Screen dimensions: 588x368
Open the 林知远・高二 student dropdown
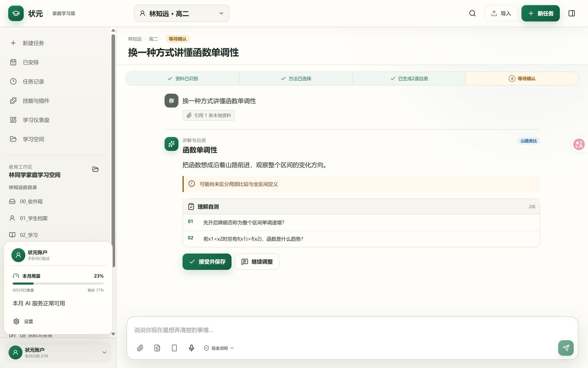(182, 13)
